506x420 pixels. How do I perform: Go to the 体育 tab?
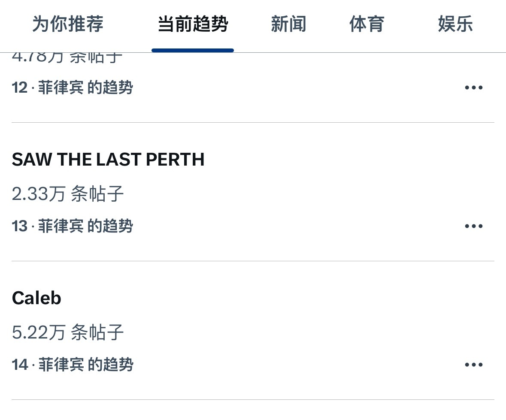[x=367, y=24]
